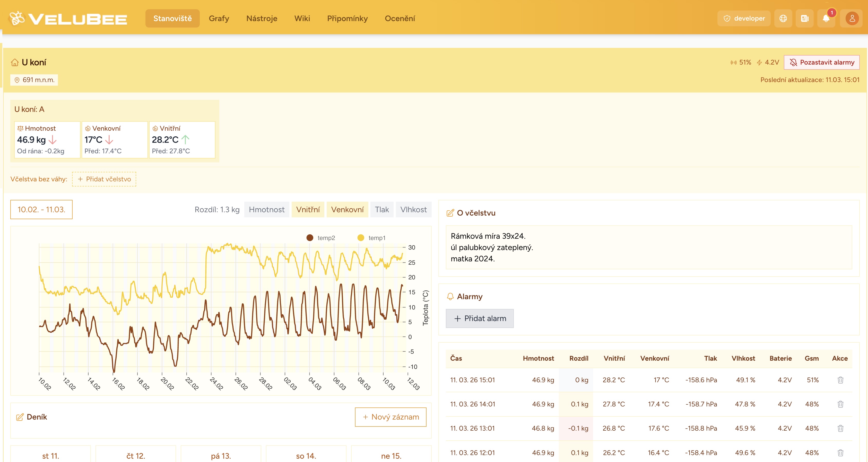This screenshot has height=462, width=868.
Task: Disable the 'Venkovní' chart series
Action: [x=348, y=209]
